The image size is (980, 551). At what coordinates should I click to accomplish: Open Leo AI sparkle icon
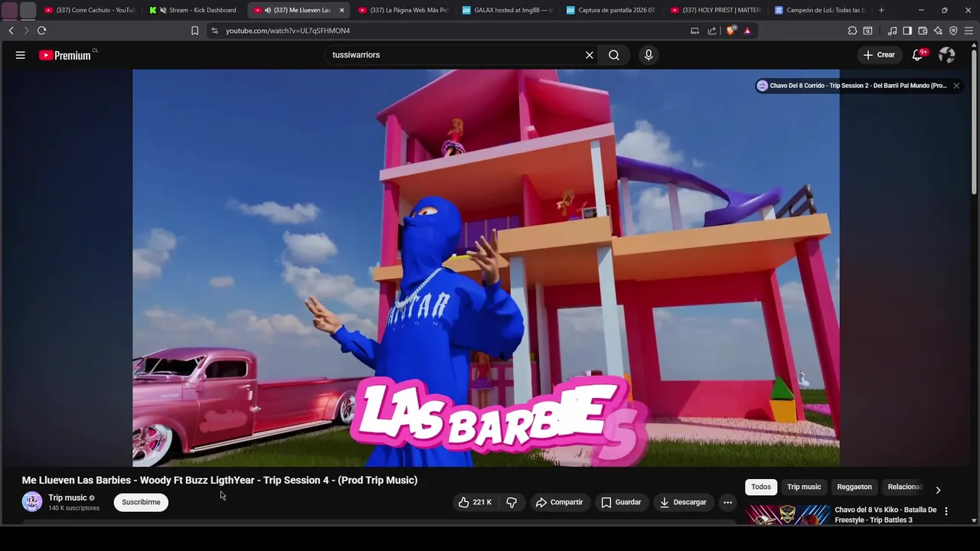click(938, 31)
